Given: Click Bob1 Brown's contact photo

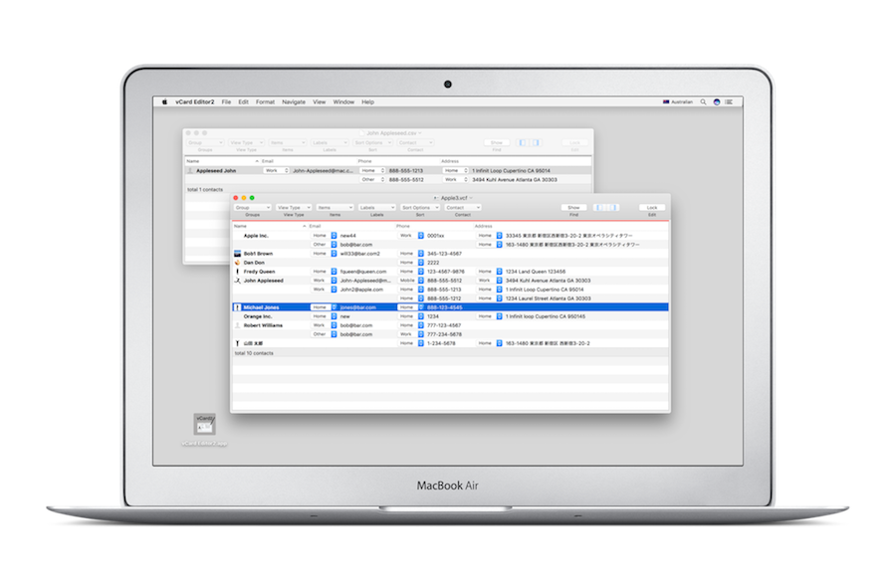Looking at the screenshot, I should pyautogui.click(x=238, y=254).
